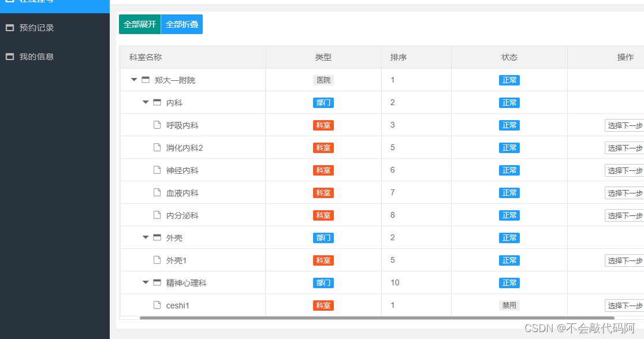Click the folder icon beside 外壳
The height and width of the screenshot is (339, 644).
(x=157, y=237)
